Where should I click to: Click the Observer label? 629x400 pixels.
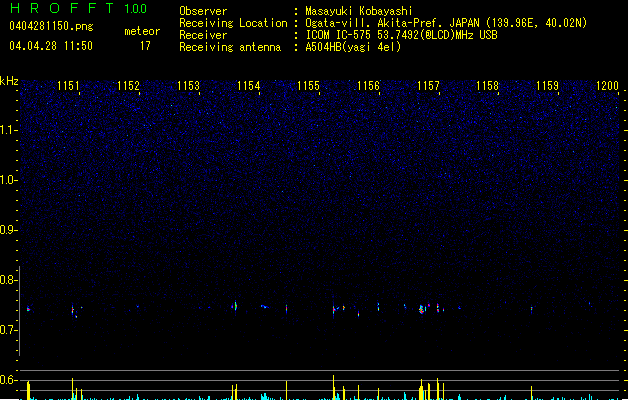click(203, 11)
